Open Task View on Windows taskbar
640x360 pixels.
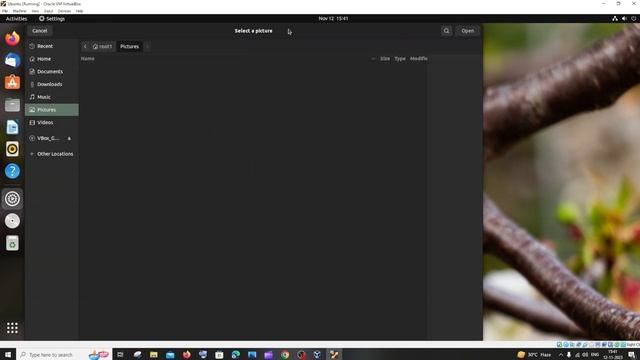(120, 355)
